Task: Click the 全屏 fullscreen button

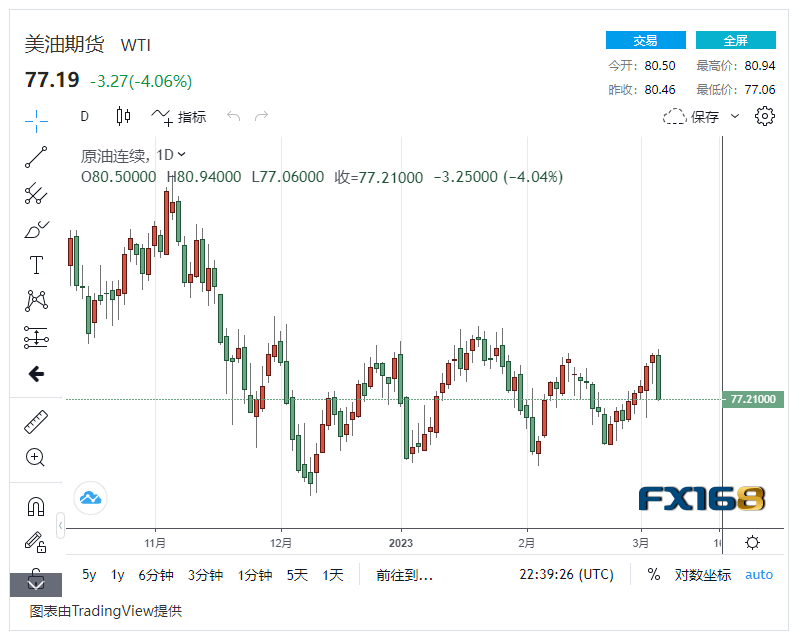Action: click(735, 40)
